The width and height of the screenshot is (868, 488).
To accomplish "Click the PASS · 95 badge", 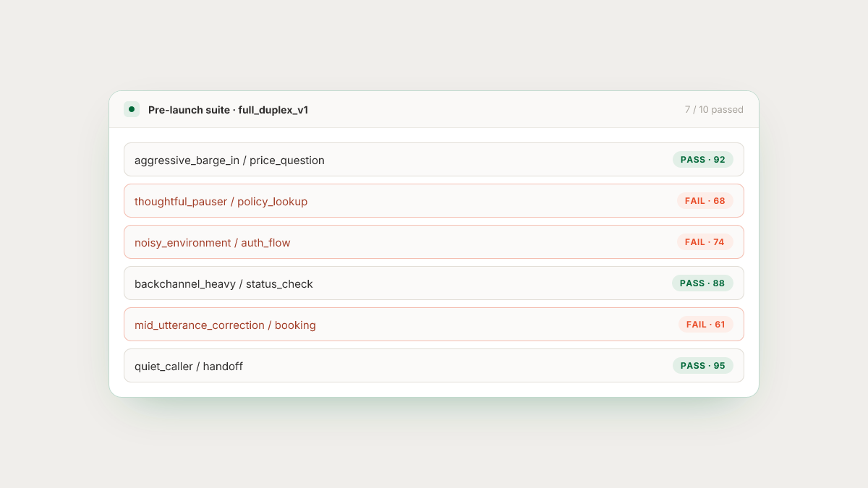I will (x=703, y=366).
